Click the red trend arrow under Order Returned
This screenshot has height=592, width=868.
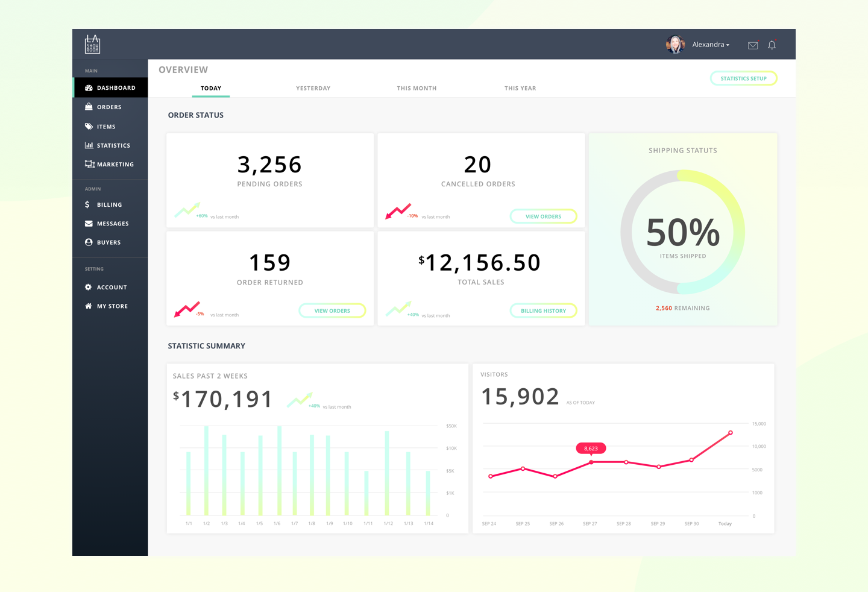tap(187, 309)
